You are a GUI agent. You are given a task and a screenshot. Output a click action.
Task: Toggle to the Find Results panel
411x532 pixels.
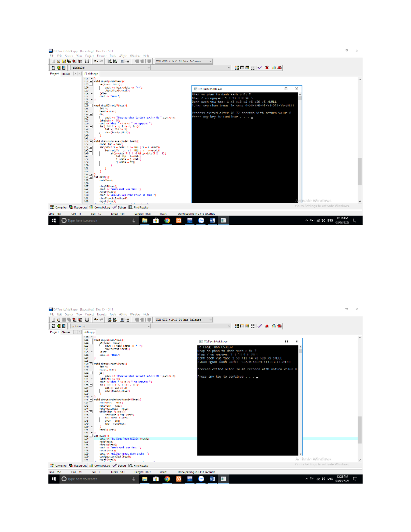[x=141, y=207]
